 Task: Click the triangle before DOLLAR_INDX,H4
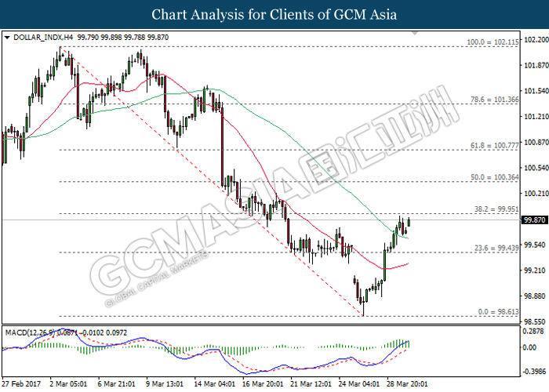pyautogui.click(x=7, y=38)
